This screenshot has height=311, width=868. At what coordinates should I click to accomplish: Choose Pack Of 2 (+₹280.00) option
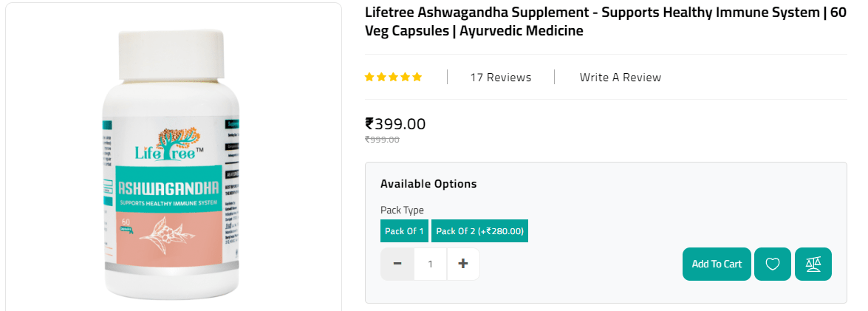coord(479,231)
